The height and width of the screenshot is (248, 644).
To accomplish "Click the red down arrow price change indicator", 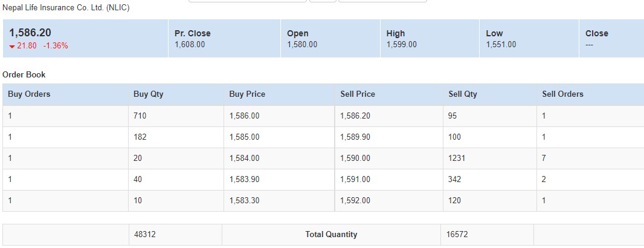I will tap(13, 46).
